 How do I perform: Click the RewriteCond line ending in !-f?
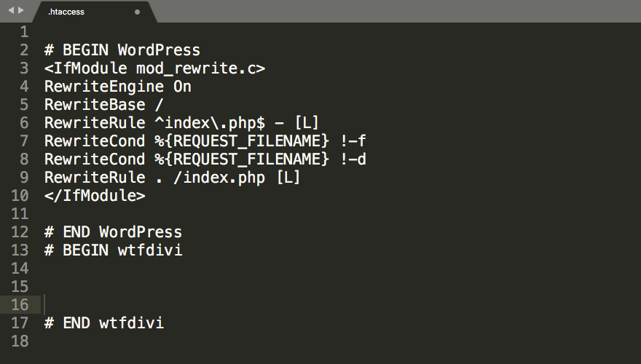205,141
